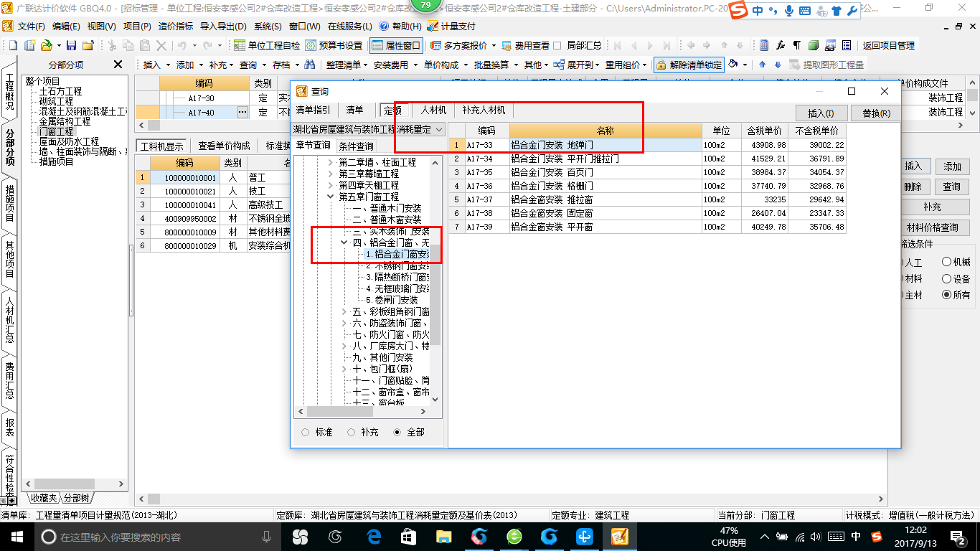The height and width of the screenshot is (551, 980).
Task: Select the 全部 radio button
Action: pos(397,432)
